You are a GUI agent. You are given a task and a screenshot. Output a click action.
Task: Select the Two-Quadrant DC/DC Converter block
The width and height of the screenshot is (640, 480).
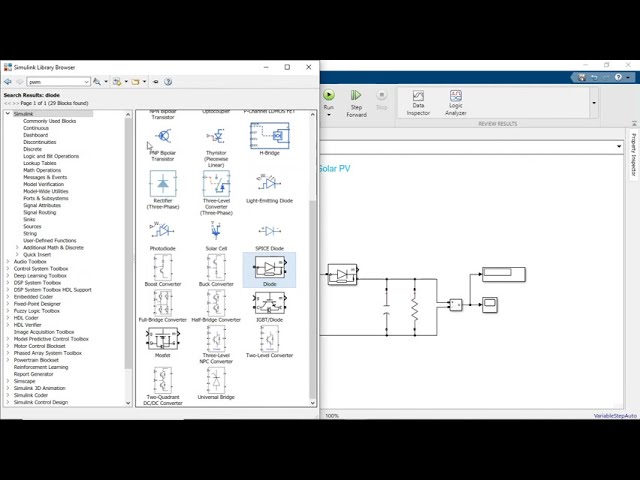(x=162, y=386)
